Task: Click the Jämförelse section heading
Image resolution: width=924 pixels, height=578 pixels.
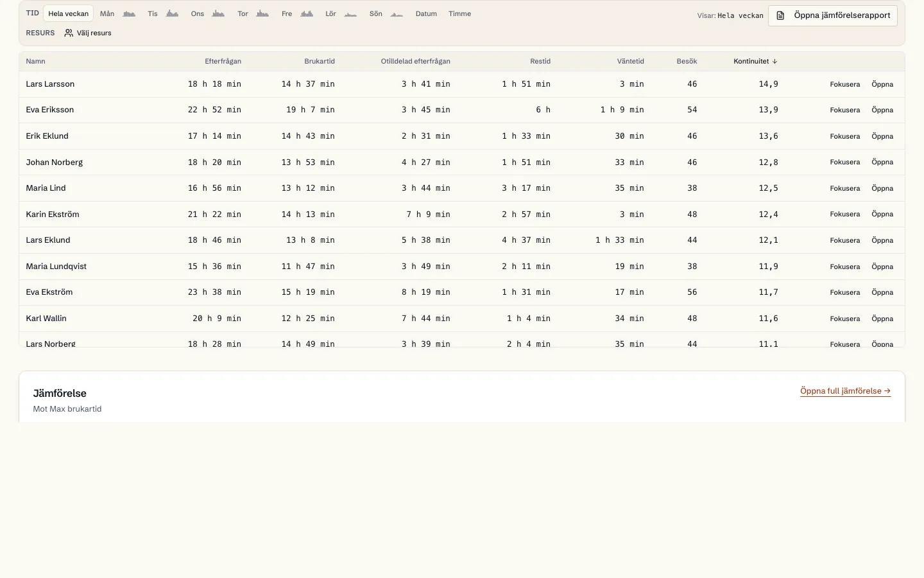Action: pos(60,393)
